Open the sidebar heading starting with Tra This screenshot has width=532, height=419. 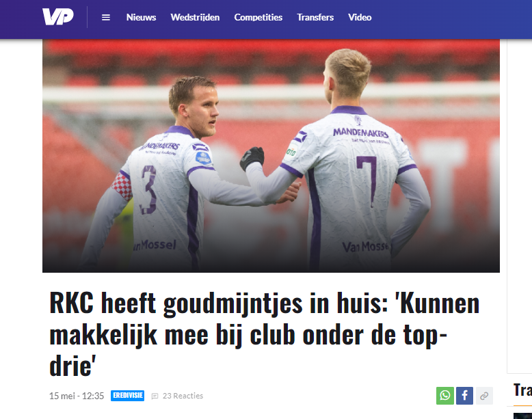[x=522, y=390]
